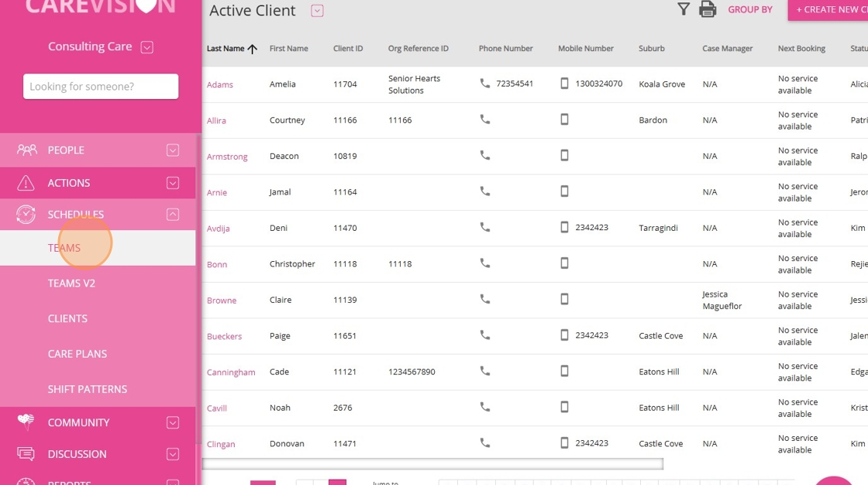Click phone icon in Avdija row

pyautogui.click(x=485, y=227)
